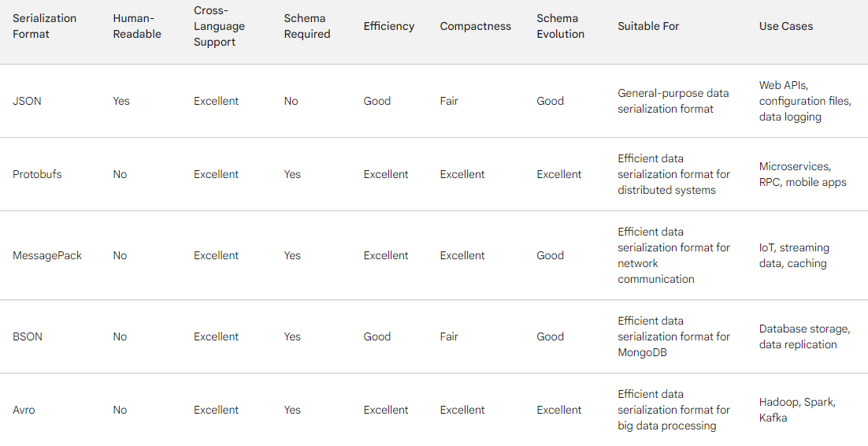The width and height of the screenshot is (868, 446).
Task: Click JSON's Fair compactness value
Action: [x=449, y=101]
